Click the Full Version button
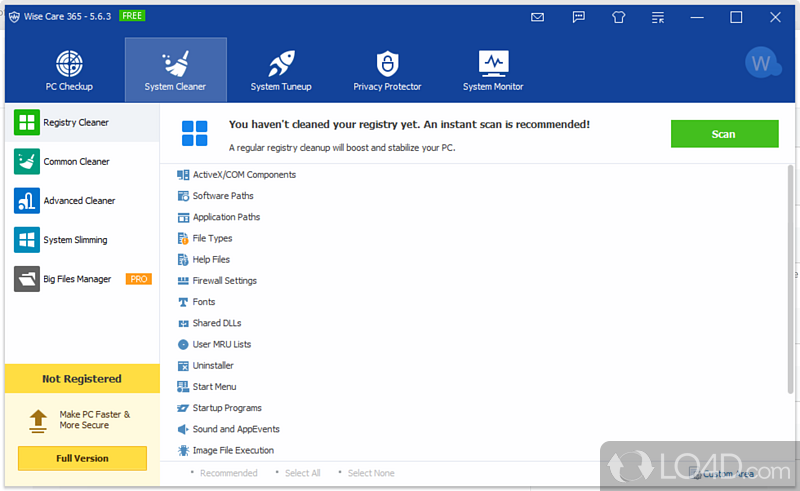The width and height of the screenshot is (800, 491). click(x=82, y=458)
